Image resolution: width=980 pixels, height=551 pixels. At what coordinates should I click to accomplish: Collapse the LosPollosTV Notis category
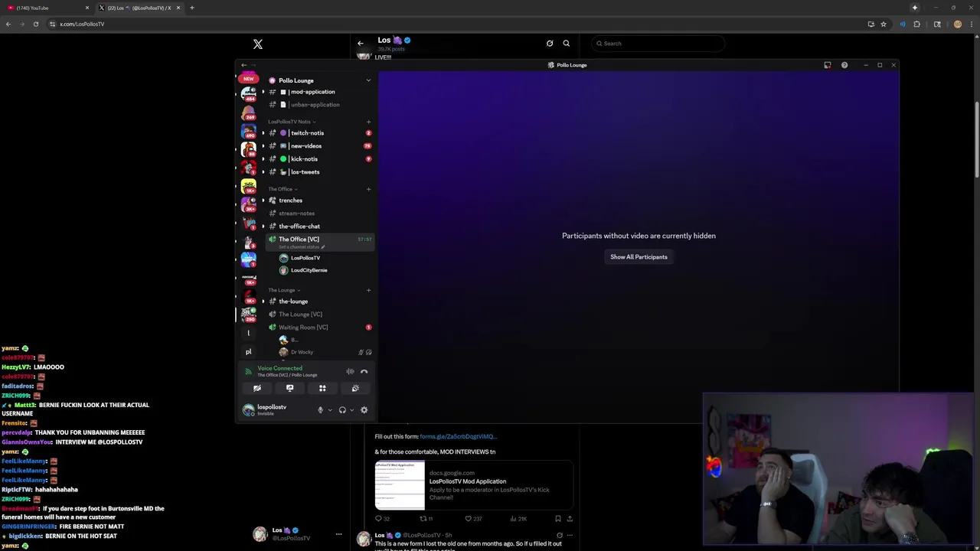coord(292,122)
